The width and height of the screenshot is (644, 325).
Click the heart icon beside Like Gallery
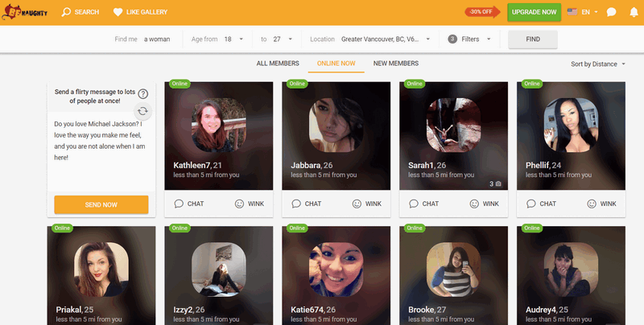click(118, 12)
